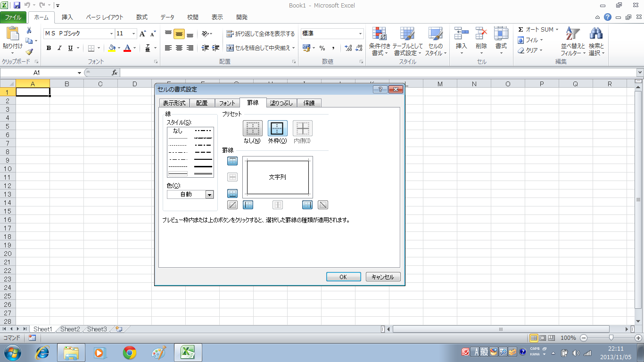This screenshot has width=644, height=362.
Task: Click the border preview box with 文字列
Action: pyautogui.click(x=278, y=177)
